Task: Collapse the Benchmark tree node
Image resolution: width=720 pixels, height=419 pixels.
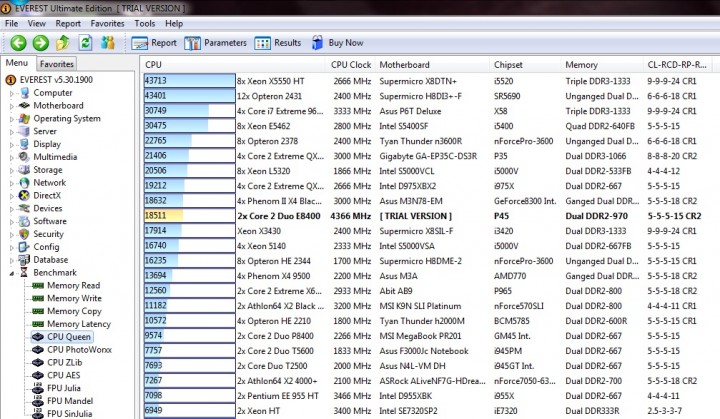Action: tap(12, 273)
